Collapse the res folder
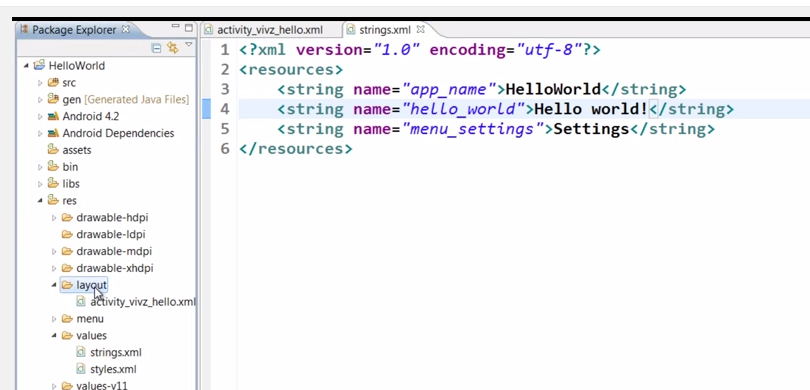The height and width of the screenshot is (390, 810). click(x=40, y=200)
